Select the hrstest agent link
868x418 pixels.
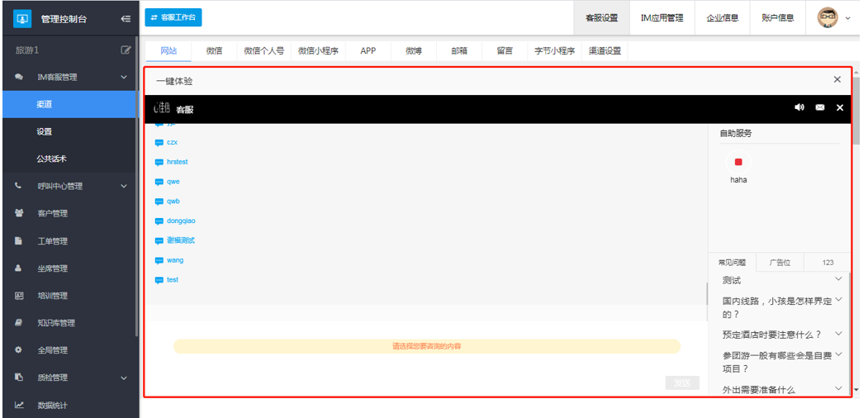[177, 162]
